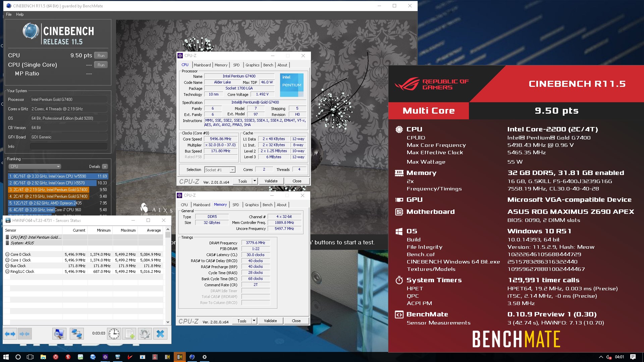The image size is (644, 362).
Task: Open the CPU-Z purple chip taskbar icon
Action: click(105, 357)
